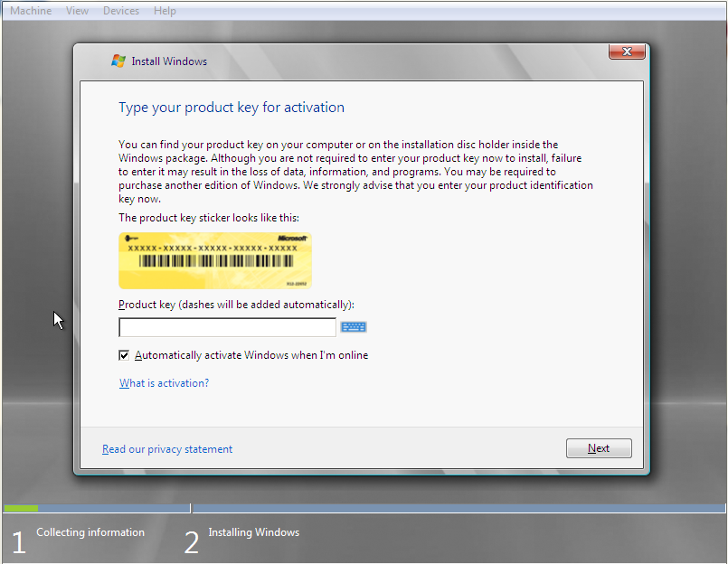The width and height of the screenshot is (728, 564).
Task: Open the on-screen keyboard icon
Action: pos(354,327)
